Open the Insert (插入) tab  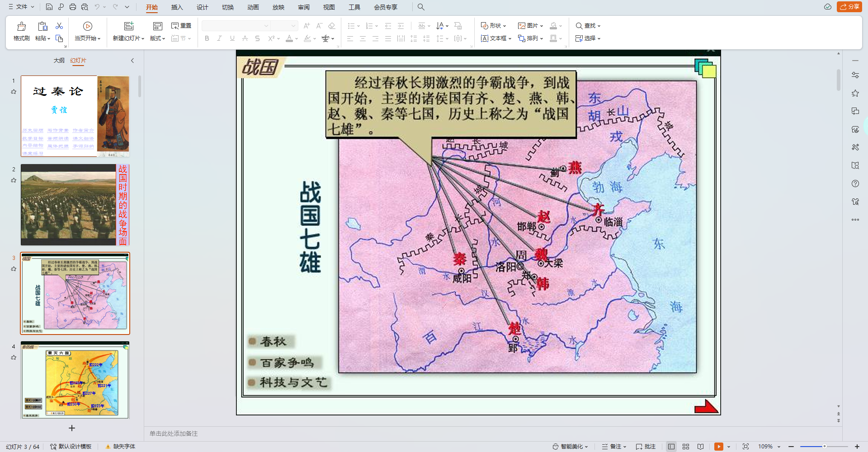tap(177, 7)
